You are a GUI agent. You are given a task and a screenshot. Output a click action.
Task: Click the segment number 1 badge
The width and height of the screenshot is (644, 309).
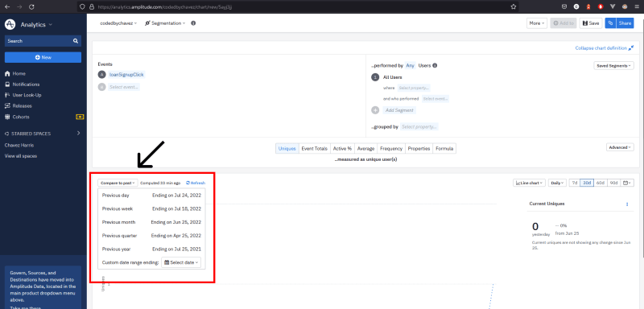375,77
